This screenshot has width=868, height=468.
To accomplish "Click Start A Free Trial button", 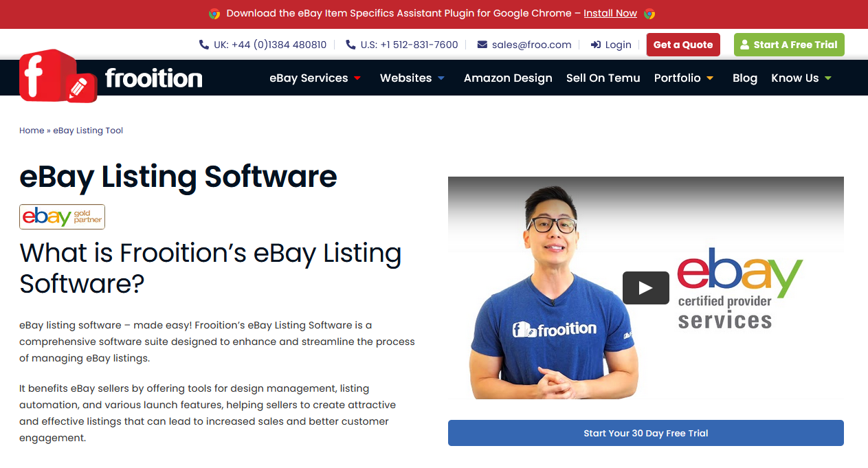I will point(789,45).
